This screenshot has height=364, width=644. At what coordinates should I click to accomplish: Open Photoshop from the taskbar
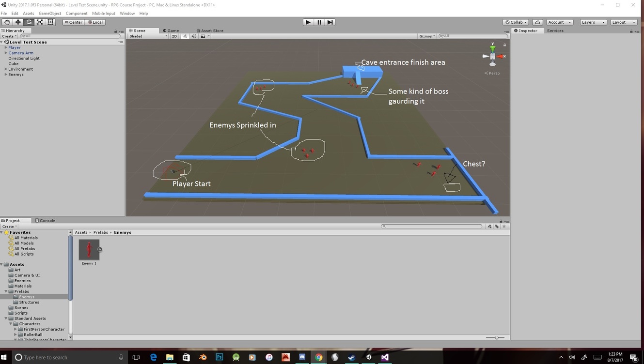(219, 357)
